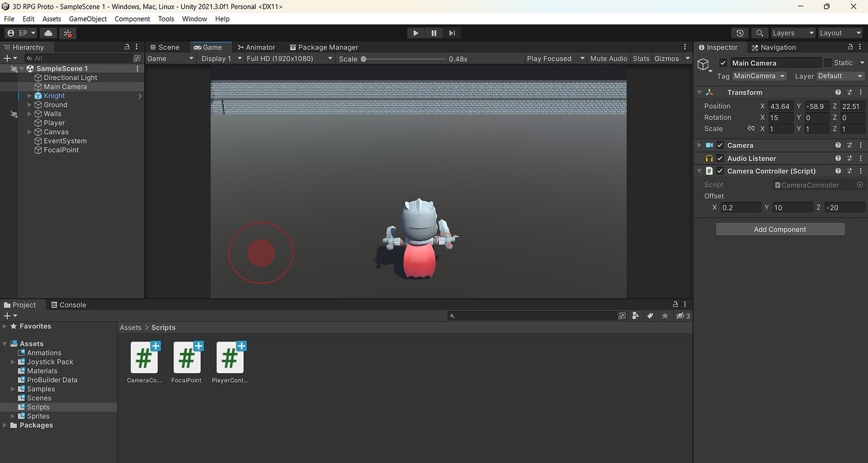
Task: Expand the Joystick Pack folder
Action: point(13,362)
